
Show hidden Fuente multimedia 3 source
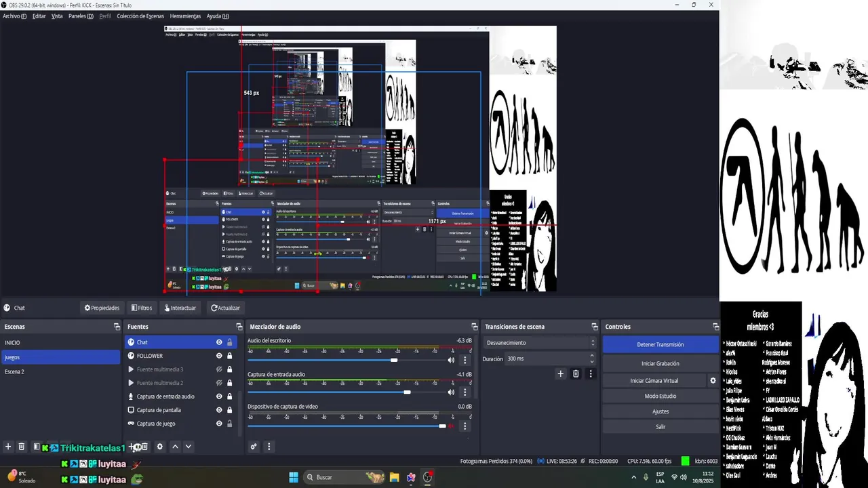point(219,369)
